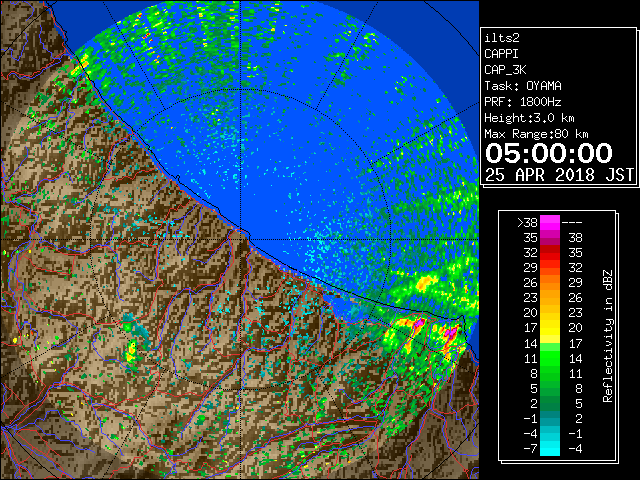Click the yellow 17 dBZ legend color
The height and width of the screenshot is (480, 640).
[x=550, y=328]
